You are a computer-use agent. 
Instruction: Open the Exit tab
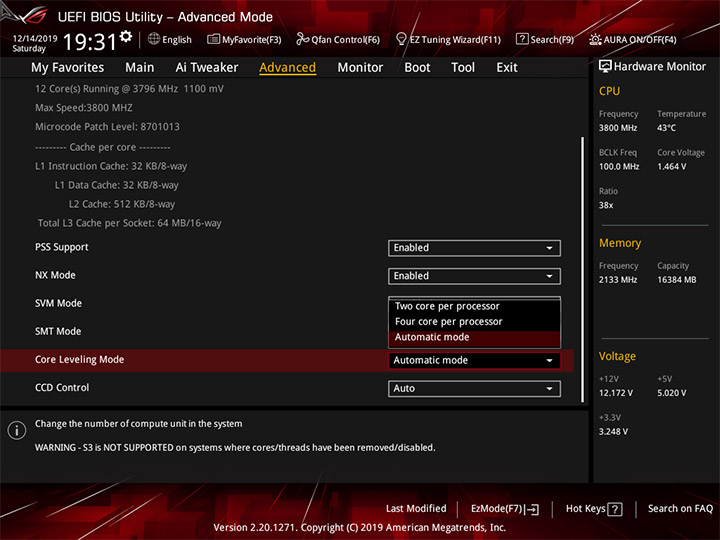[x=507, y=68]
